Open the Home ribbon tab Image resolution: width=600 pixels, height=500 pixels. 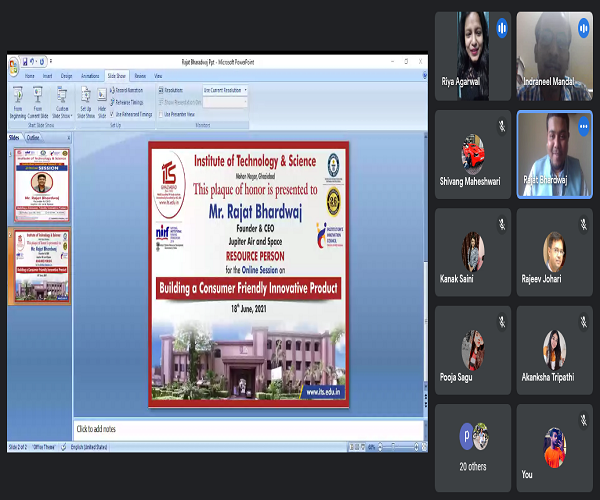point(29,76)
